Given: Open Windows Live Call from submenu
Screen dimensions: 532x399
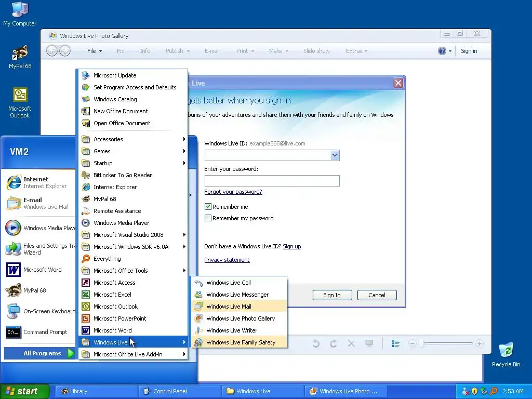Looking at the screenshot, I should point(239,283).
